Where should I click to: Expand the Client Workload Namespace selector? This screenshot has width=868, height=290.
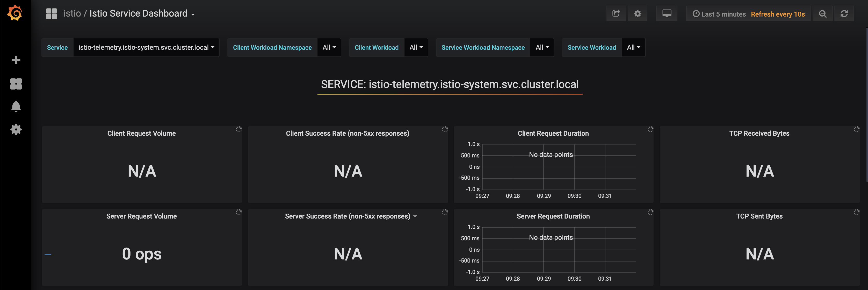click(329, 47)
